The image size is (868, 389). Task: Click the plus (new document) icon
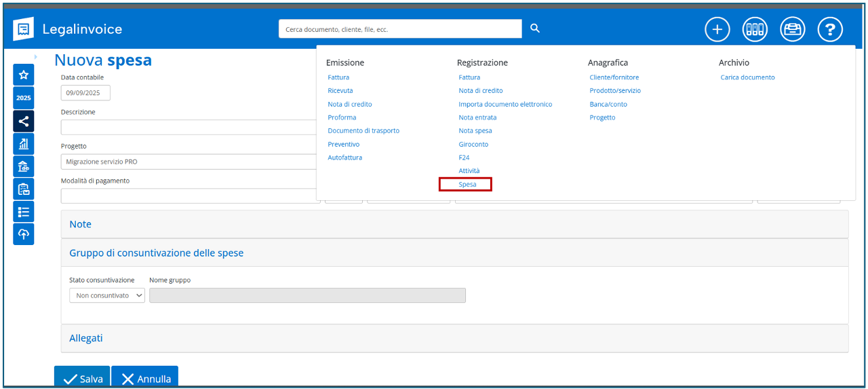coord(717,29)
